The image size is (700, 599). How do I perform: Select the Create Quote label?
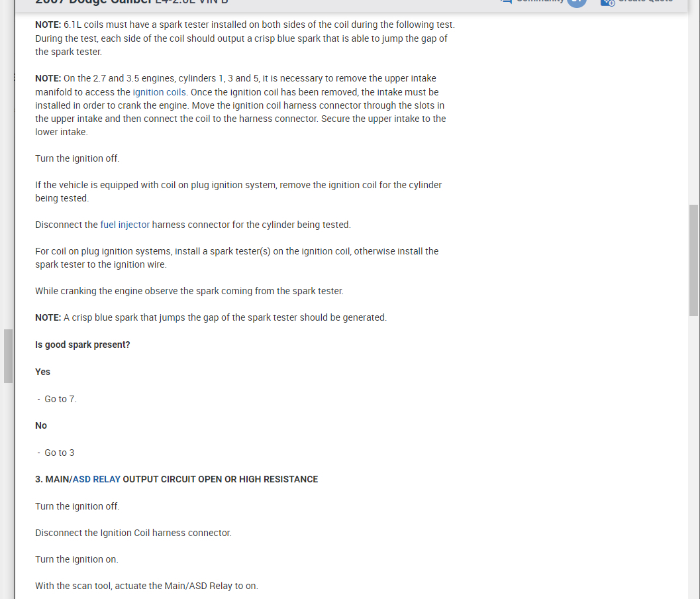coord(646,1)
